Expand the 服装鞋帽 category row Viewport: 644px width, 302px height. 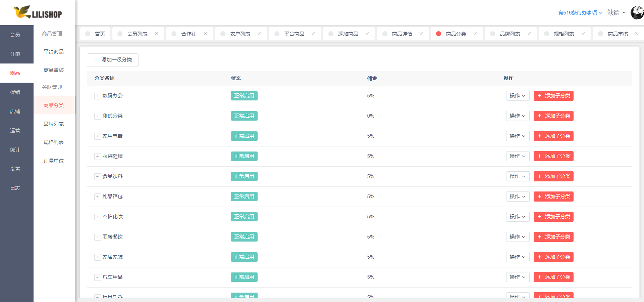click(x=97, y=157)
